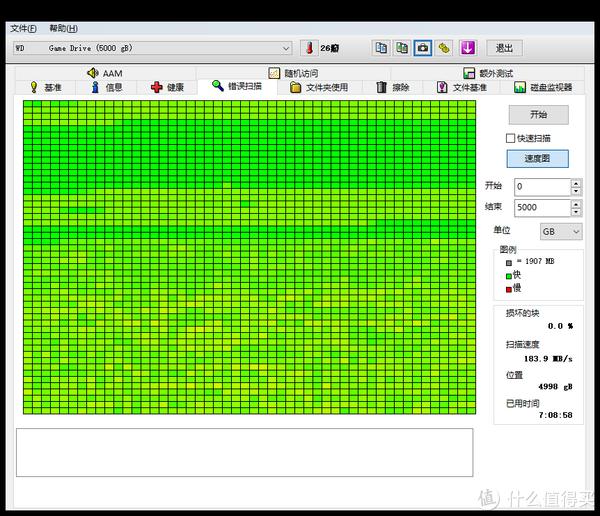Click the purple download arrow icon

tap(467, 48)
